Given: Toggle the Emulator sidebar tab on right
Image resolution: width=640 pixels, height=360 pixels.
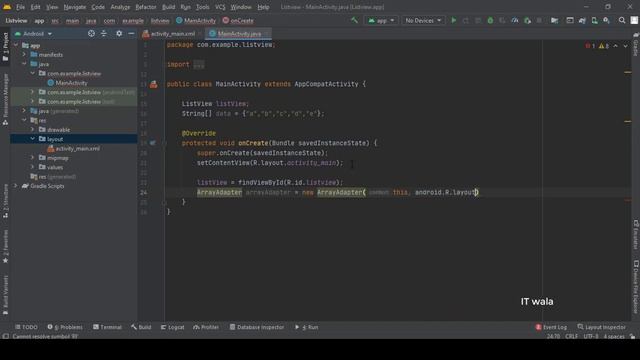Looking at the screenshot, I should pos(636,235).
